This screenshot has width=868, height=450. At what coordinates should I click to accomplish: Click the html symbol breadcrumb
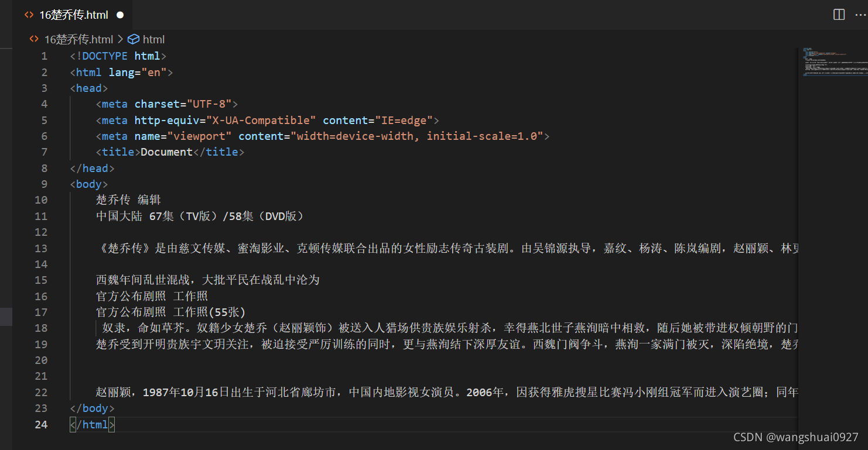click(x=153, y=39)
